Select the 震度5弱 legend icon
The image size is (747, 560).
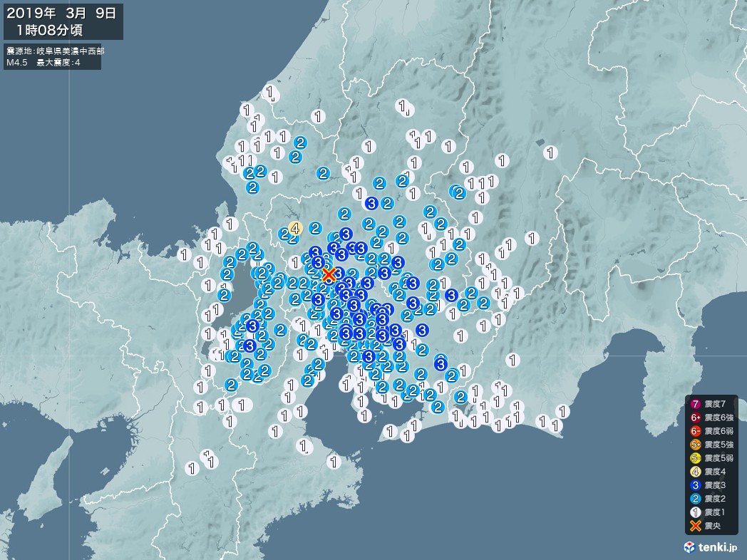coord(696,459)
